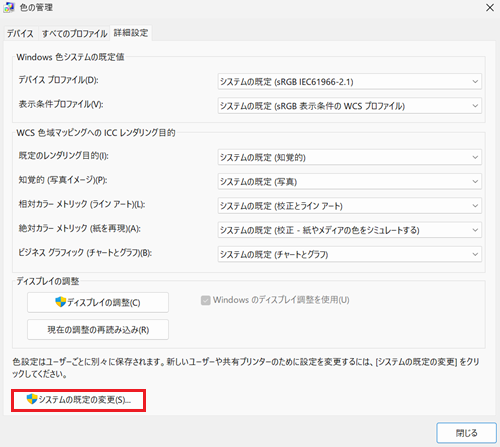Expand the 知覚的 (写真イメージ)(P) dropdown
This screenshot has width=500, height=447.
pyautogui.click(x=350, y=182)
